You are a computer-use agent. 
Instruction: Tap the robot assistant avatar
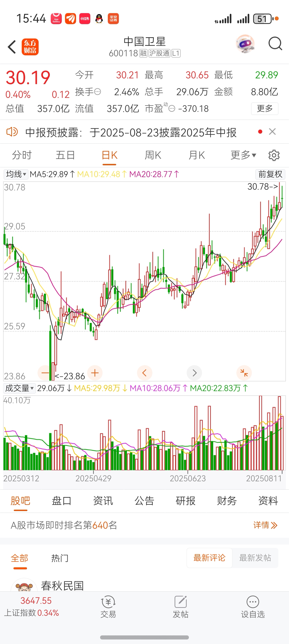click(246, 44)
